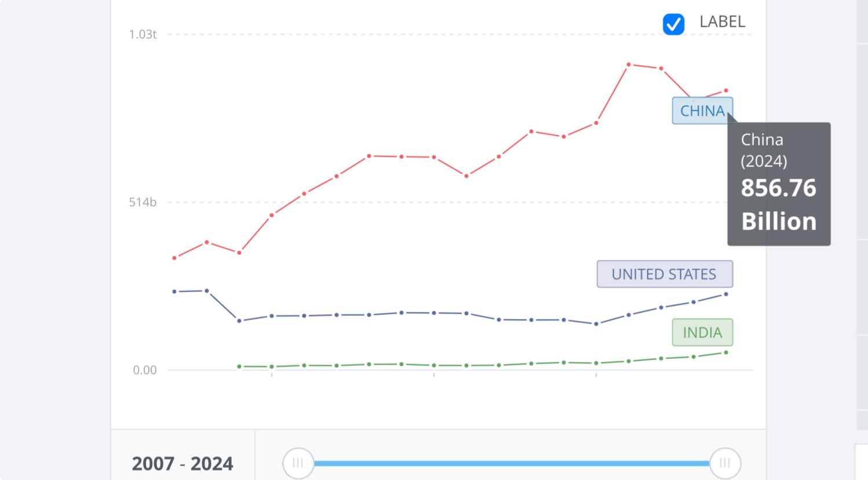Click the blue slider track
Viewport: 868px width, 480px height.
[x=510, y=463]
